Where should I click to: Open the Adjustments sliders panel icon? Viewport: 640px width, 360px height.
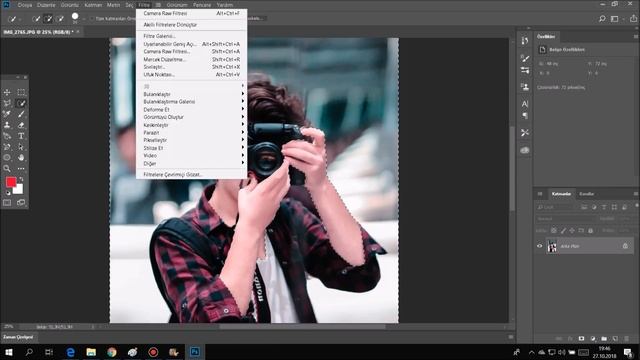point(525,70)
